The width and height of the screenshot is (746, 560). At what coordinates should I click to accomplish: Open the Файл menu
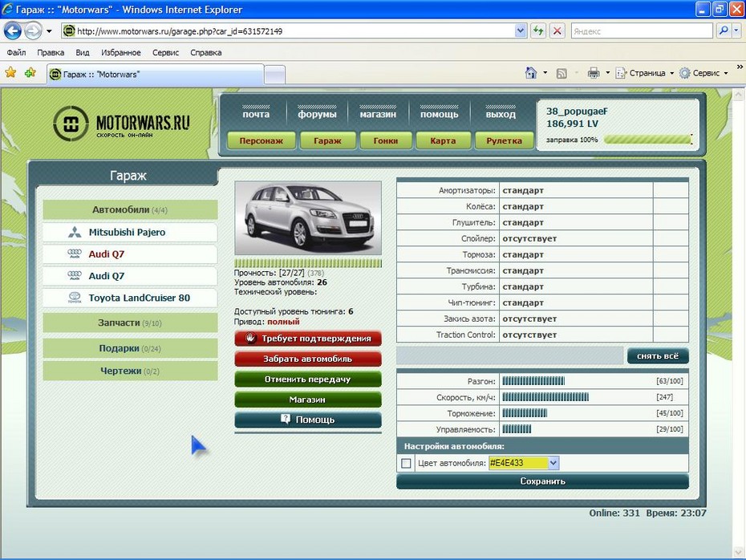[16, 52]
